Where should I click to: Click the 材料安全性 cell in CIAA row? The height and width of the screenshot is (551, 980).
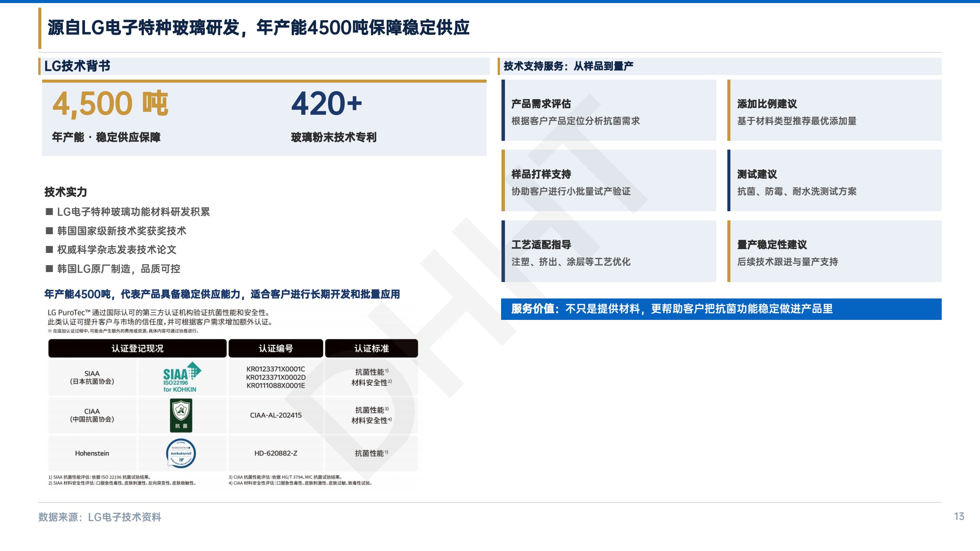click(371, 421)
